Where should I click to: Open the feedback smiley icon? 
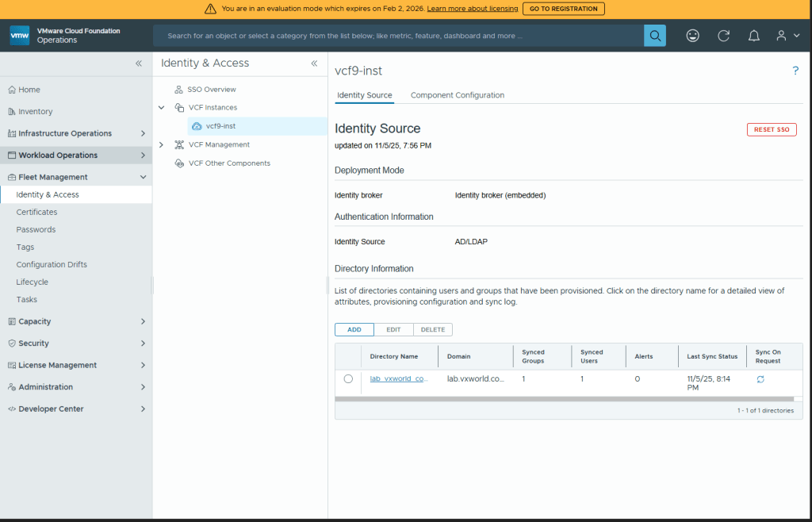pyautogui.click(x=692, y=36)
